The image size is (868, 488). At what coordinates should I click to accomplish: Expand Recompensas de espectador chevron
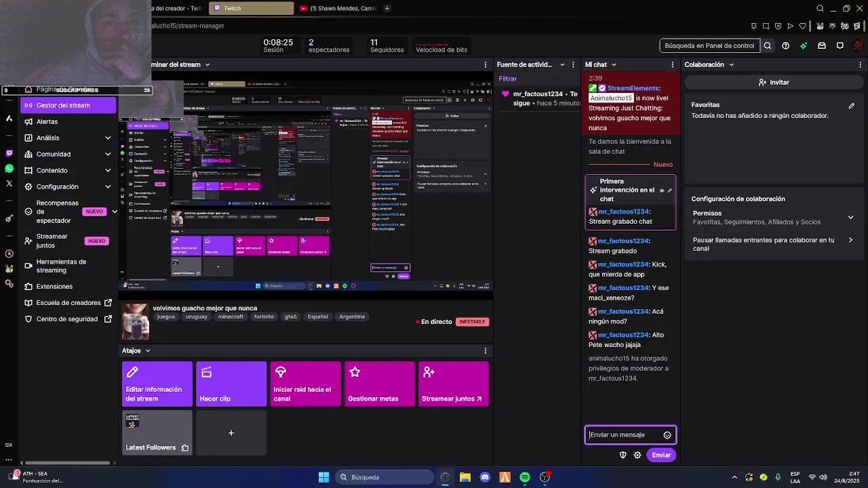pyautogui.click(x=114, y=211)
